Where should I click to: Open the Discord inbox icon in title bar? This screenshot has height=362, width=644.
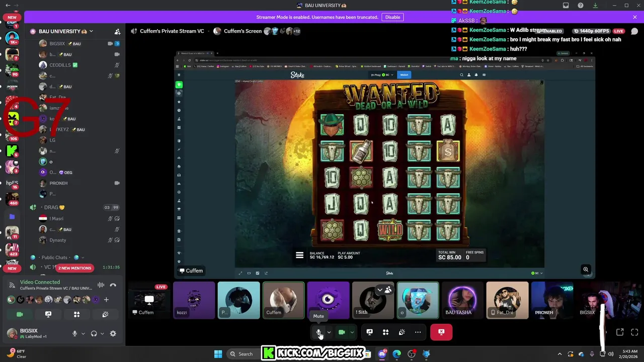point(566,6)
